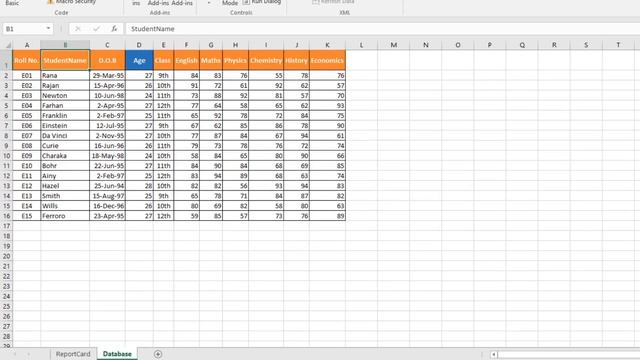The width and height of the screenshot is (640, 360).
Task: Click date cell 12-Jul-95
Action: pyautogui.click(x=107, y=126)
